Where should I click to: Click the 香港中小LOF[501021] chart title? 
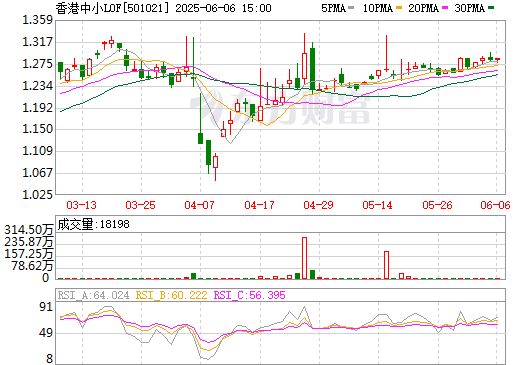pyautogui.click(x=113, y=8)
